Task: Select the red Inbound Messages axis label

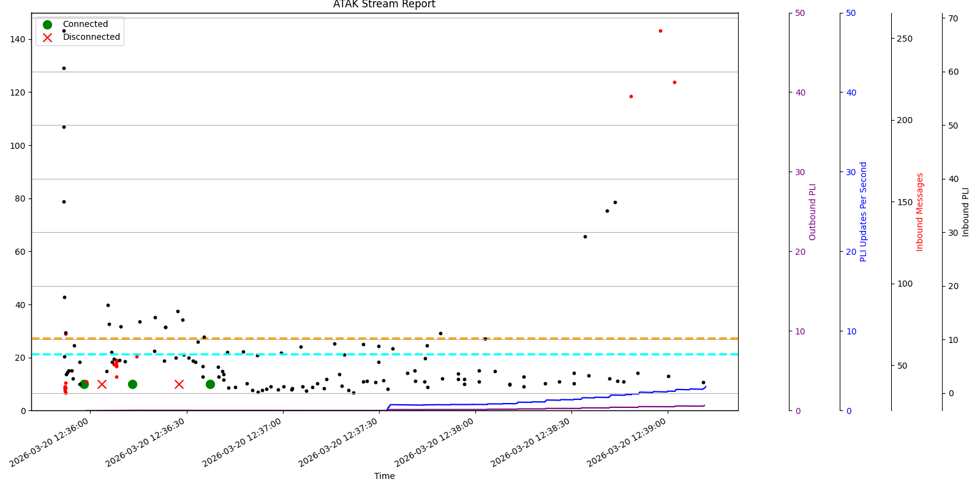Action: click(919, 212)
